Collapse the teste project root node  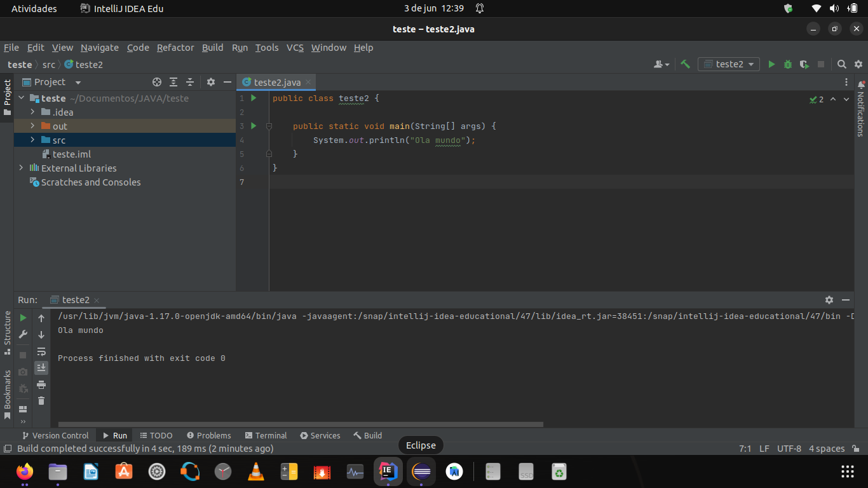(x=21, y=98)
